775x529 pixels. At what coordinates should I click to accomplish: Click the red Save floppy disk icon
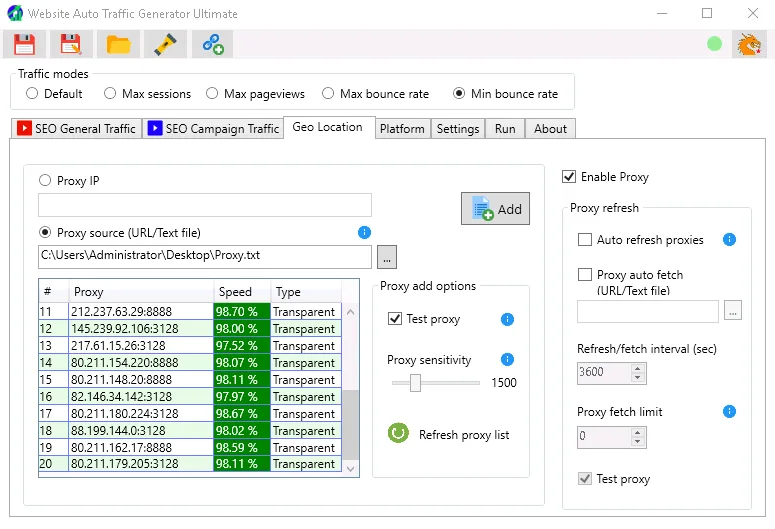coord(24,44)
